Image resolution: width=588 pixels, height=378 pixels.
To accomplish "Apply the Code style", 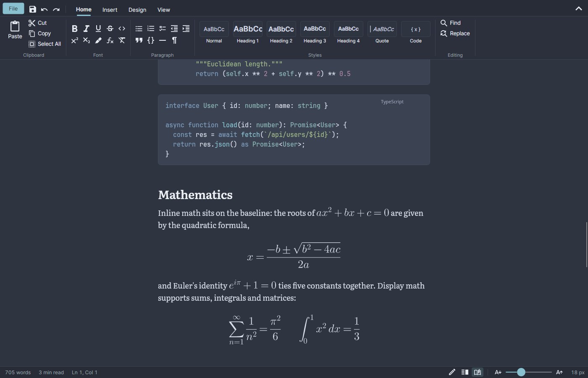I will click(416, 33).
